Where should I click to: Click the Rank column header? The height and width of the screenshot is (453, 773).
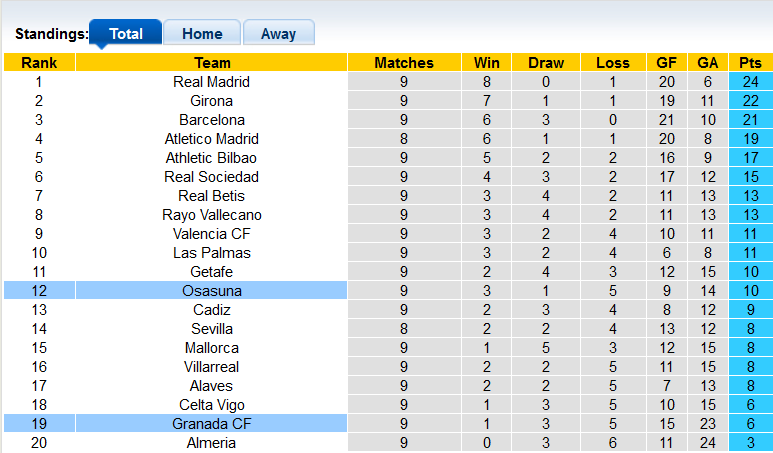(x=38, y=63)
